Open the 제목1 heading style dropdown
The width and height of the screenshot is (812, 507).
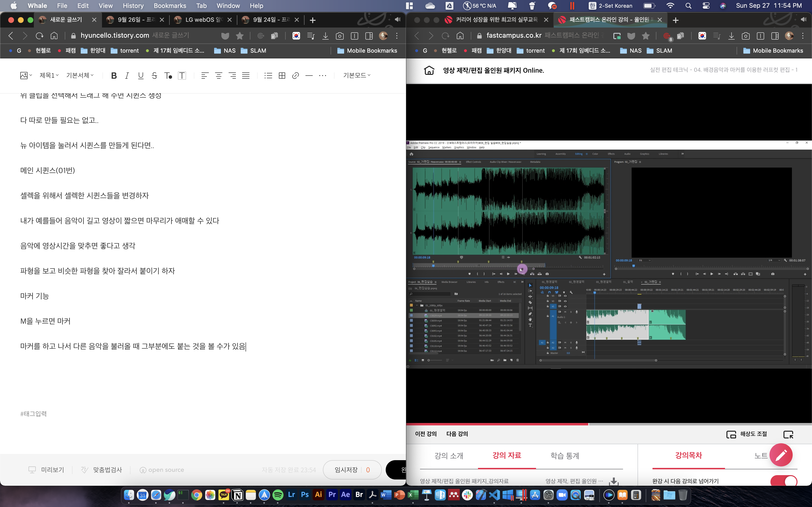pos(49,75)
